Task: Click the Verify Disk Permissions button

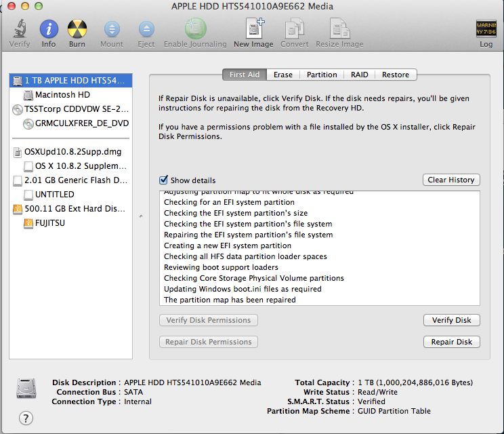Action: (x=208, y=320)
